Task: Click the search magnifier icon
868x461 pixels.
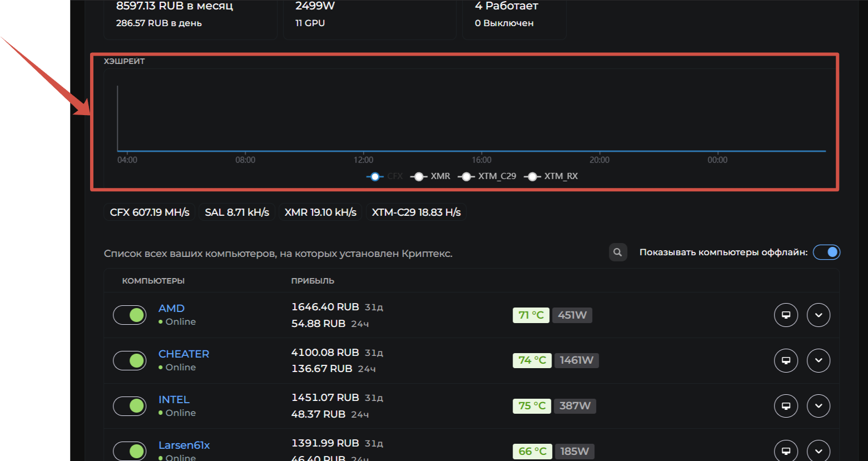Action: [x=617, y=252]
